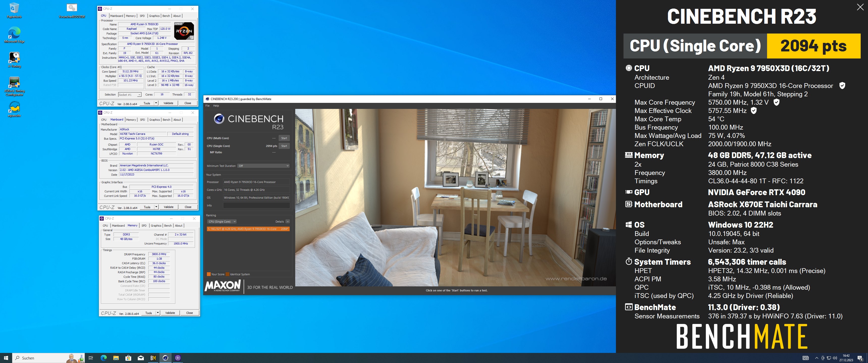868x363 pixels.
Task: Click the motherboard model X670E Taichi Carrara field
Action: click(143, 134)
